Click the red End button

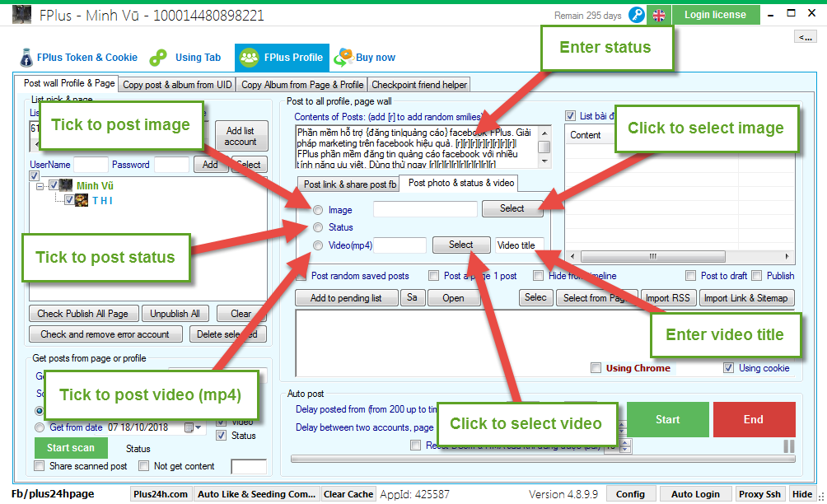click(x=754, y=420)
